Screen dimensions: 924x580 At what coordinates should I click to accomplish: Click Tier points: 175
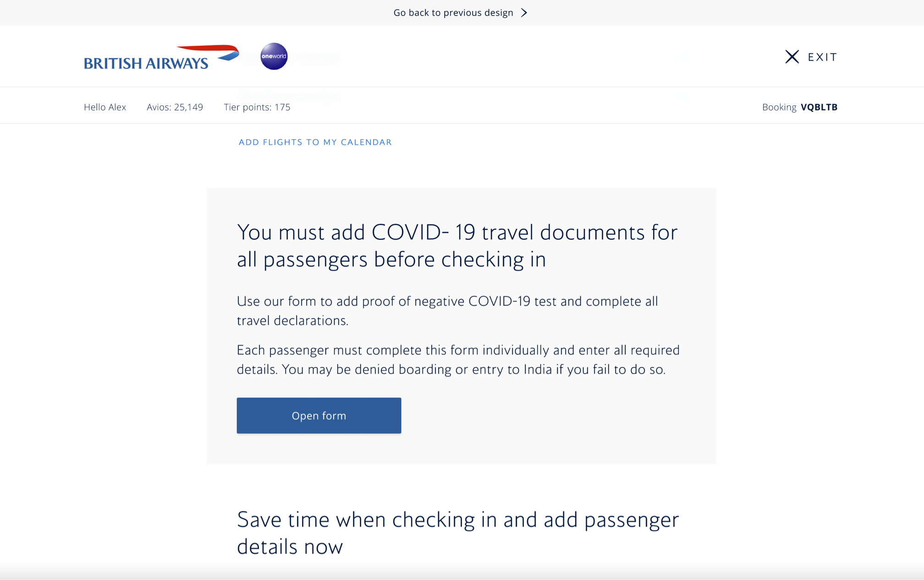(257, 107)
